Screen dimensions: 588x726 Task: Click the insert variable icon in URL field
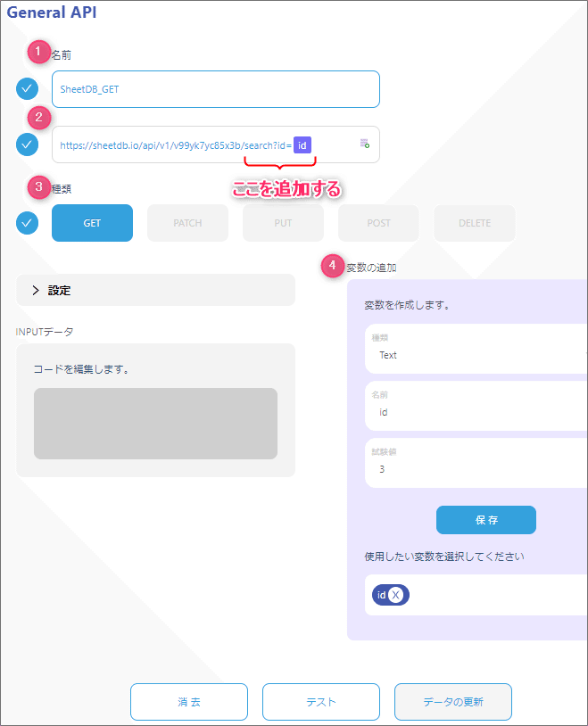click(365, 144)
